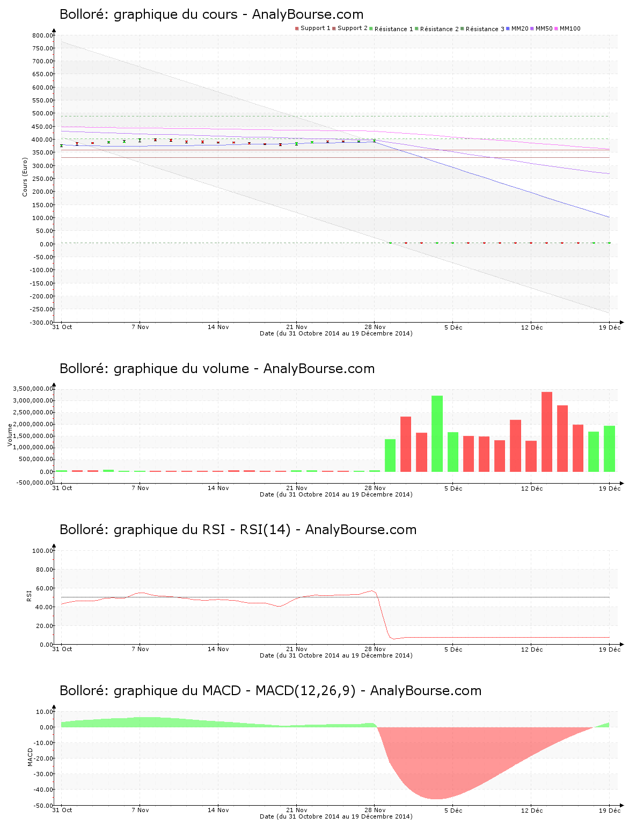Image resolution: width=644 pixels, height=832 pixels.
Task: Click the date range caption under MACD chart
Action: pyautogui.click(x=336, y=816)
